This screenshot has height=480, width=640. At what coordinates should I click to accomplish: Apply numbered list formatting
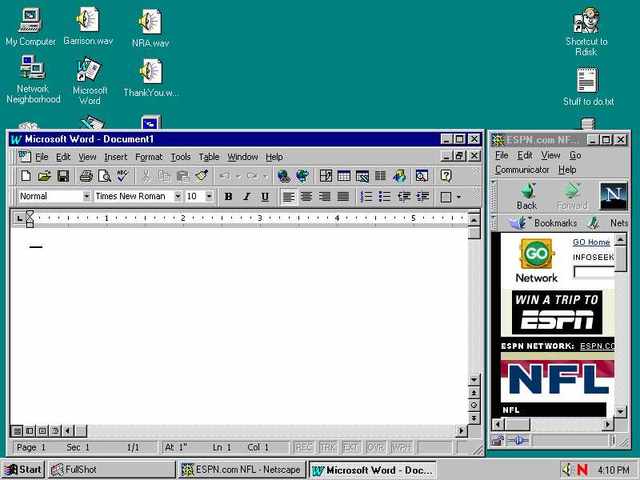pyautogui.click(x=366, y=197)
